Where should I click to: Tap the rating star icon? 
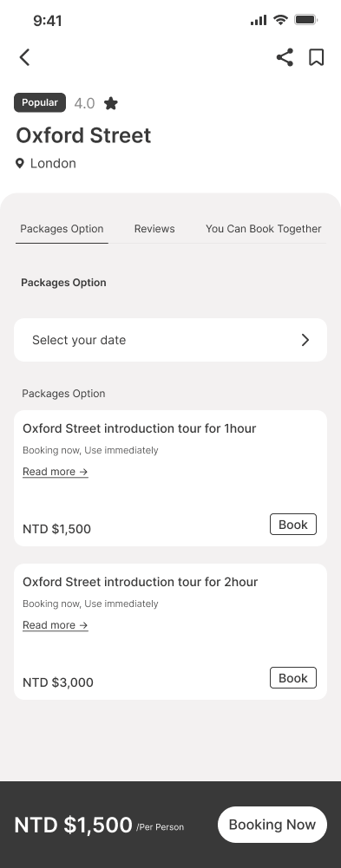[x=111, y=103]
